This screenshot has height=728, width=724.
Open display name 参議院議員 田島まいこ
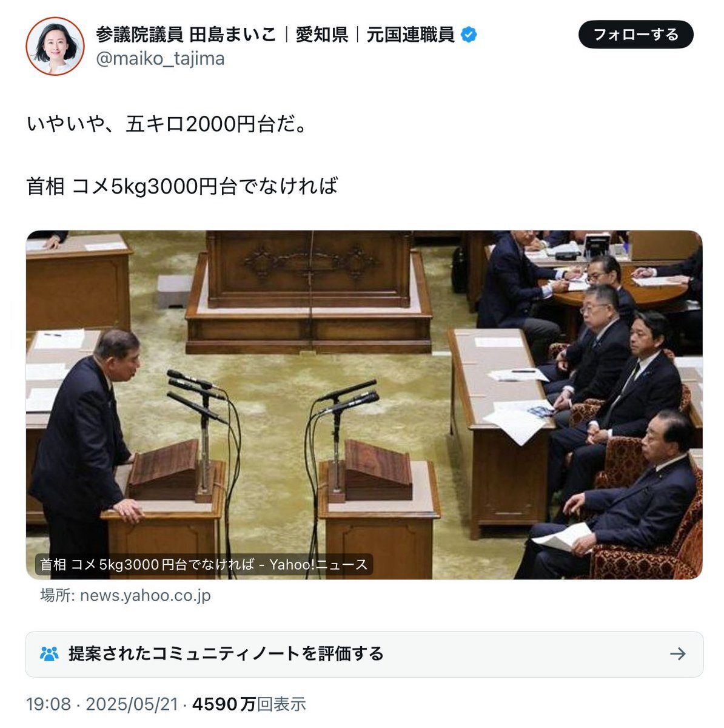pos(186,35)
